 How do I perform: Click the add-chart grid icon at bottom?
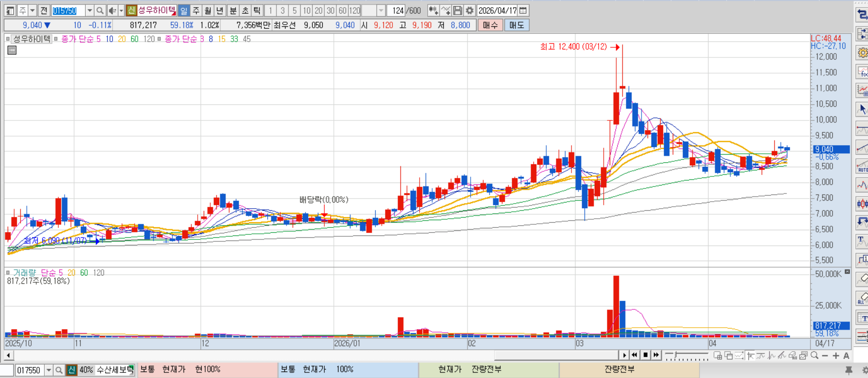(x=718, y=355)
